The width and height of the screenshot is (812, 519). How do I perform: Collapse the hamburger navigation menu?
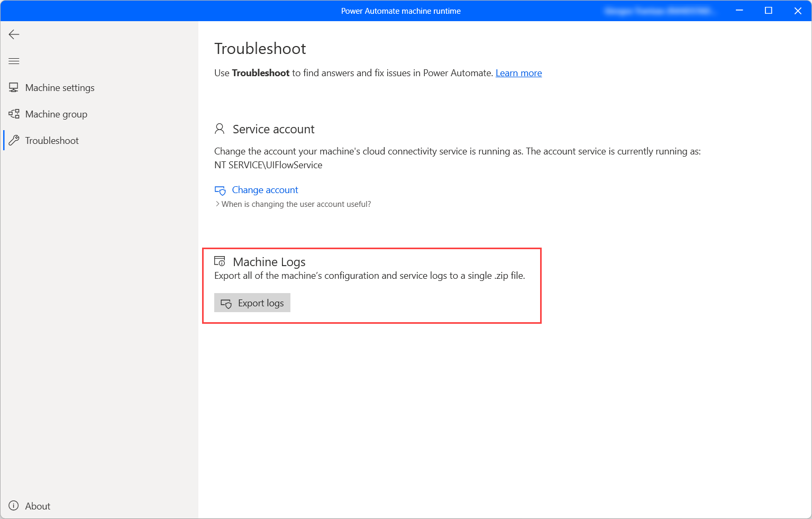(14, 61)
